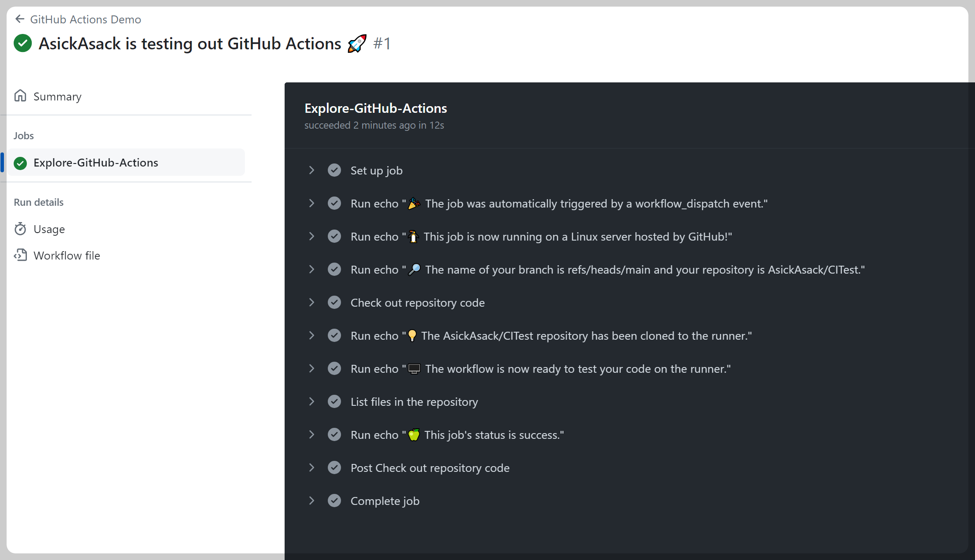
Task: Click status check icon for Complete job
Action: (334, 501)
